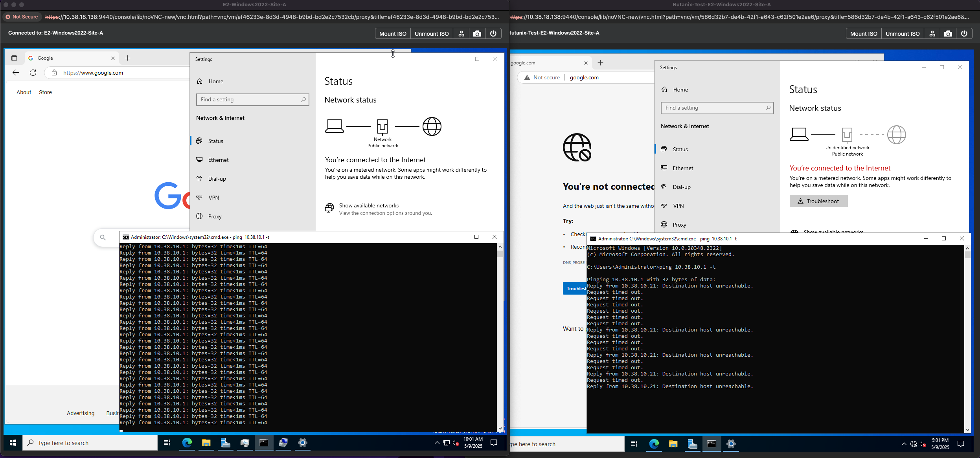Go back in left Edge browser
980x458 pixels.
[16, 73]
